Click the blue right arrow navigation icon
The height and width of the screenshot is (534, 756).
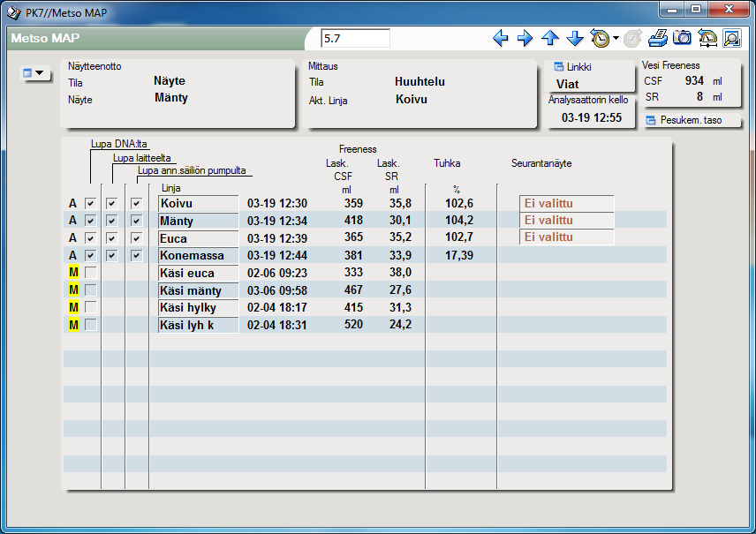525,38
